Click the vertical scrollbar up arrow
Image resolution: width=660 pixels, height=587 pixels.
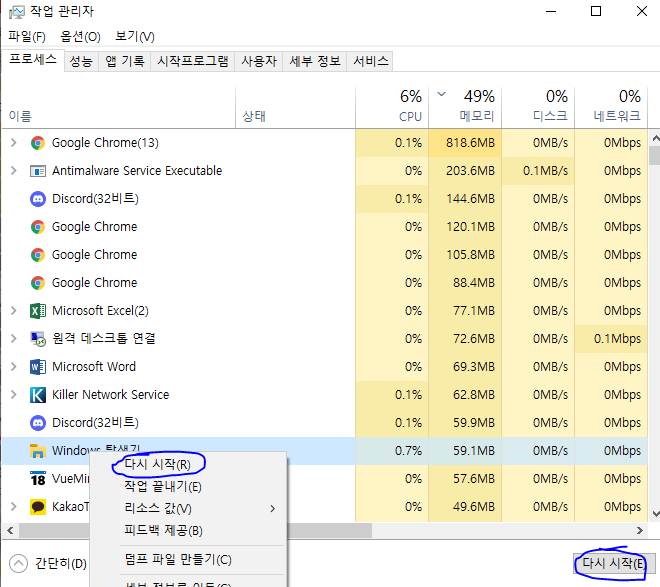(655, 138)
